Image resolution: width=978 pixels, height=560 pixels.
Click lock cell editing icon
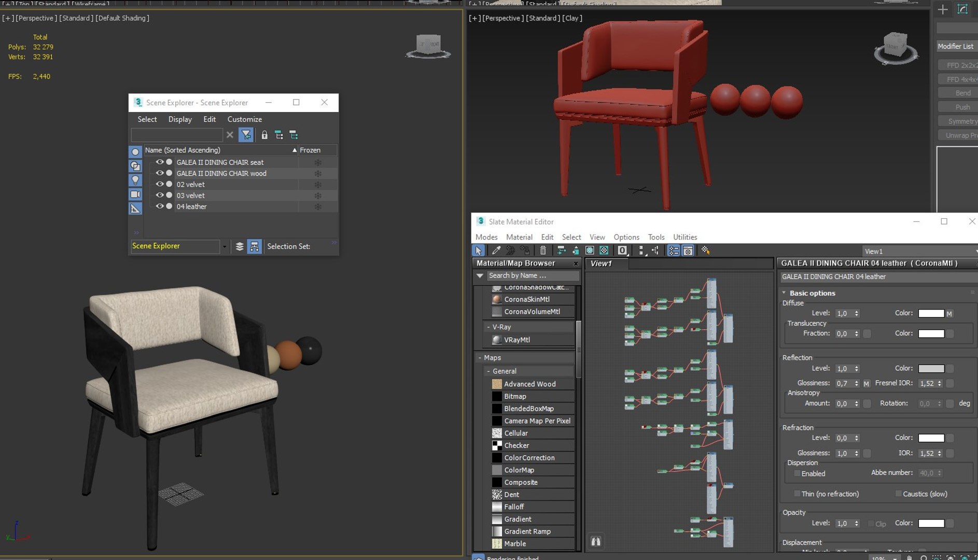tap(264, 135)
